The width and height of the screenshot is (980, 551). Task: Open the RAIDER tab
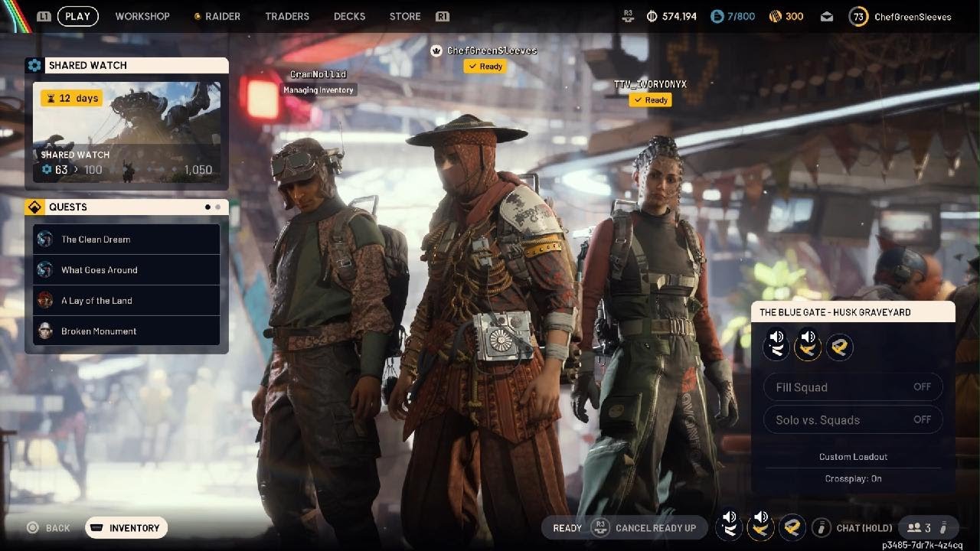coord(217,16)
